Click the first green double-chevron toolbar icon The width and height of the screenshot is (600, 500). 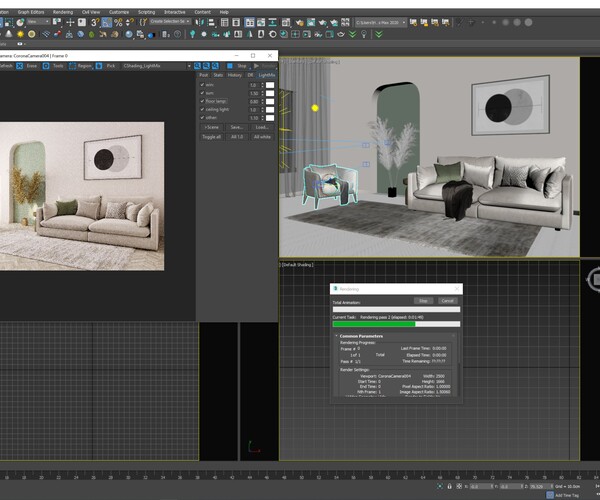coord(352,34)
